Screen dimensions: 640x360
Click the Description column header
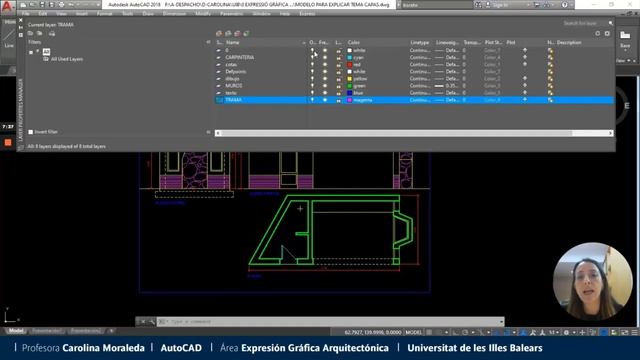(x=569, y=42)
